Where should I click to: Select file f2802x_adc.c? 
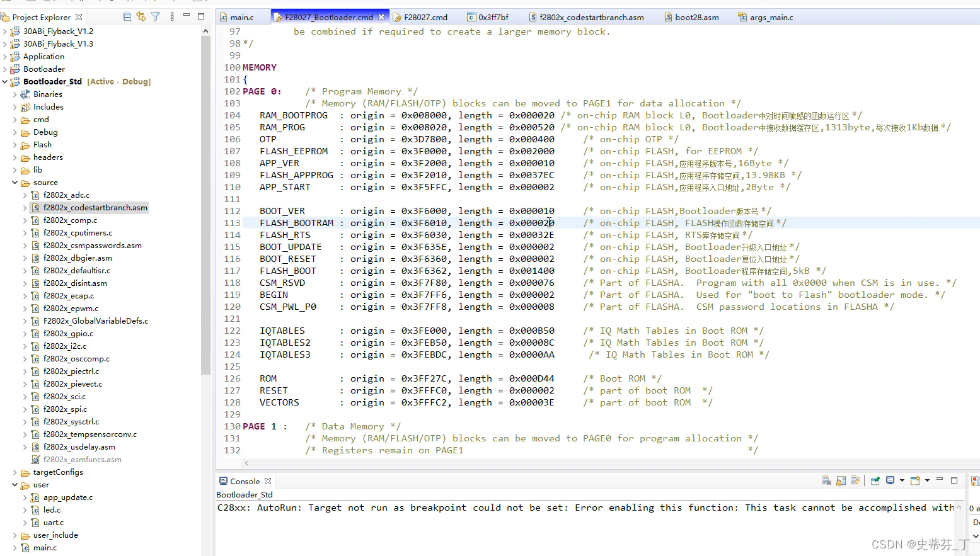pos(66,195)
